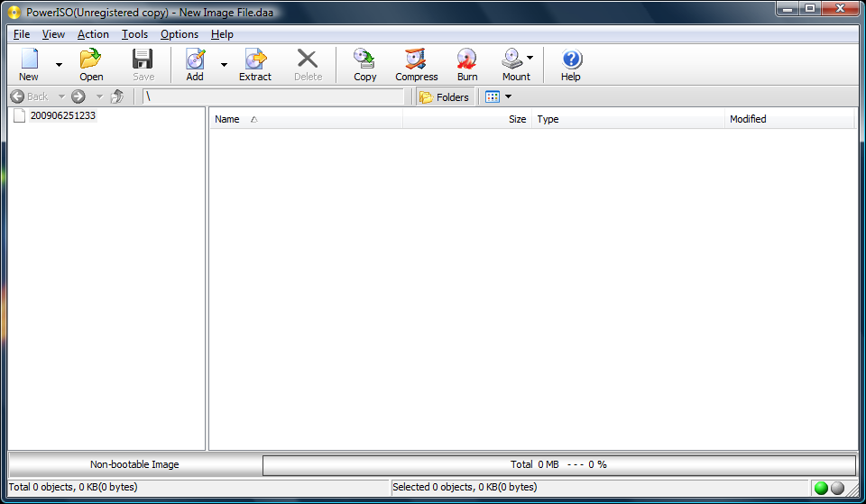866x504 pixels.
Task: Open the View menu
Action: coord(53,34)
